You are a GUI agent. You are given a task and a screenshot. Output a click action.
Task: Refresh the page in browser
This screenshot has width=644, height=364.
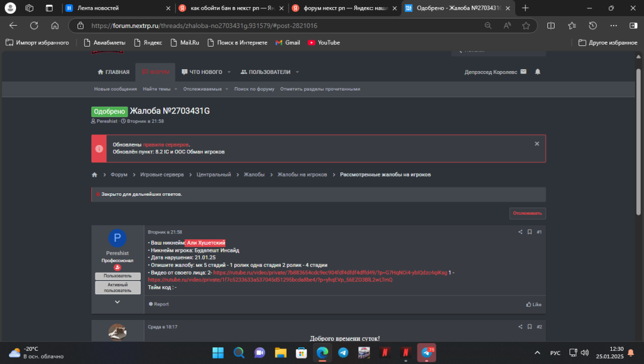(34, 26)
